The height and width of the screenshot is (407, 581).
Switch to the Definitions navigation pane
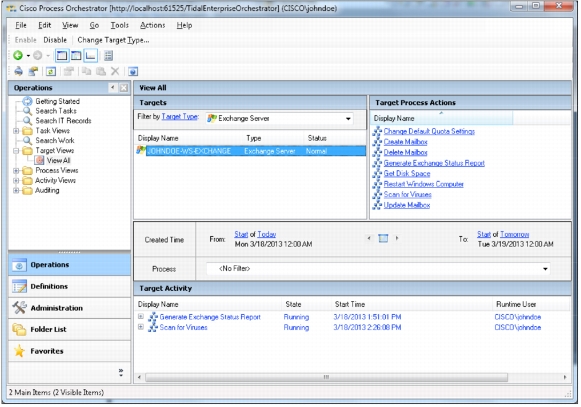70,287
